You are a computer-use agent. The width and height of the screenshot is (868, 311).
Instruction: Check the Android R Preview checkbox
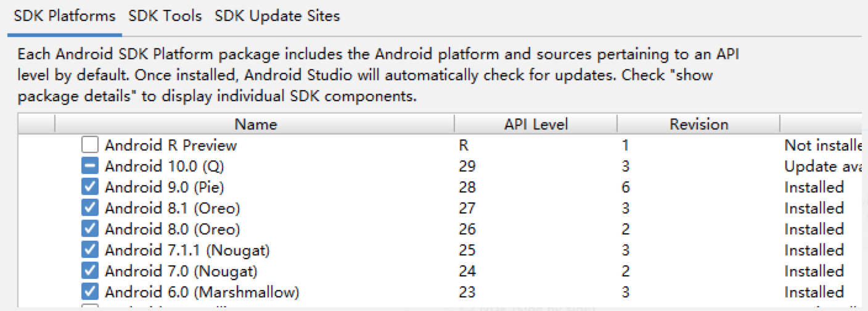point(90,146)
